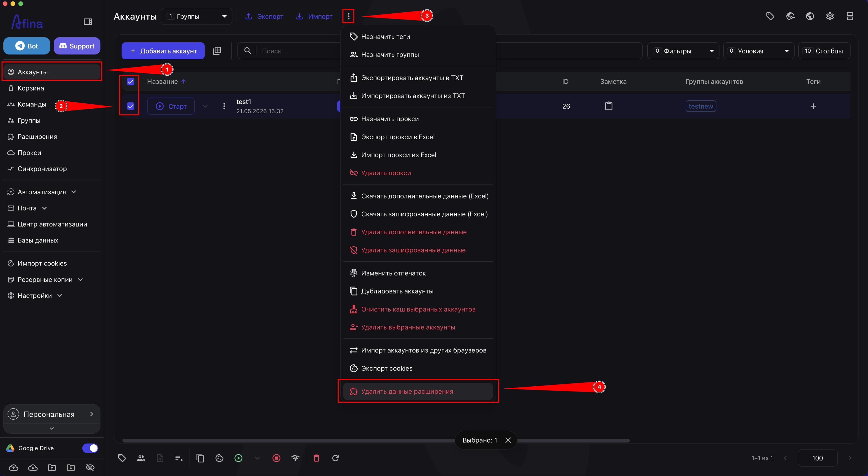Add a tag with the plus icon
The image size is (868, 476).
(813, 106)
